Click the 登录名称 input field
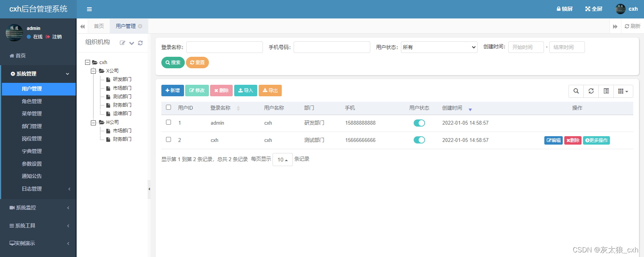644x257 pixels. (x=225, y=47)
